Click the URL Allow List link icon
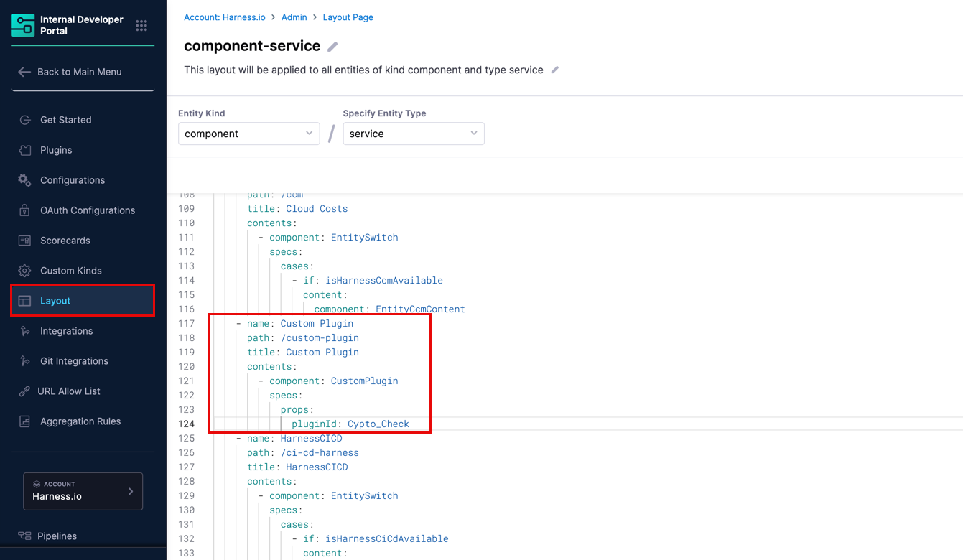 pos(24,391)
